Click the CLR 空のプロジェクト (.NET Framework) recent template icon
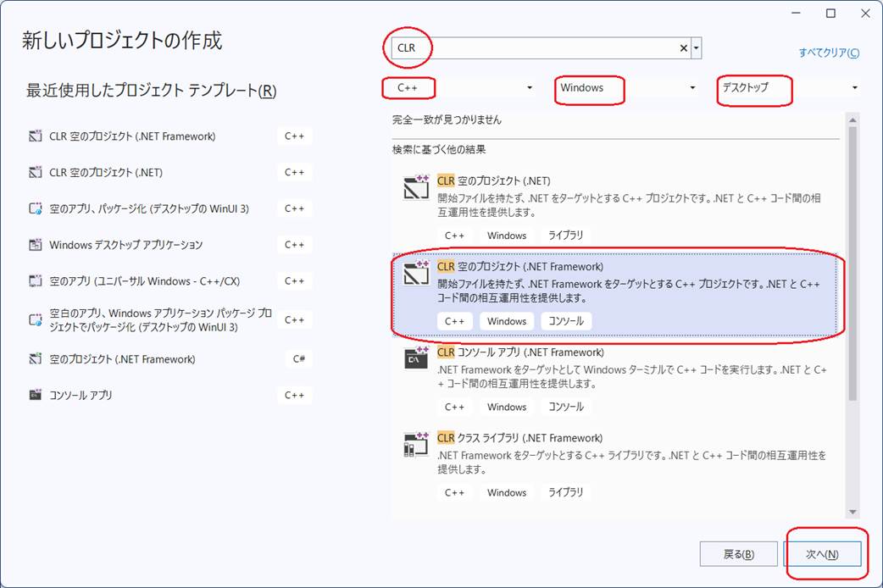 pos(36,136)
